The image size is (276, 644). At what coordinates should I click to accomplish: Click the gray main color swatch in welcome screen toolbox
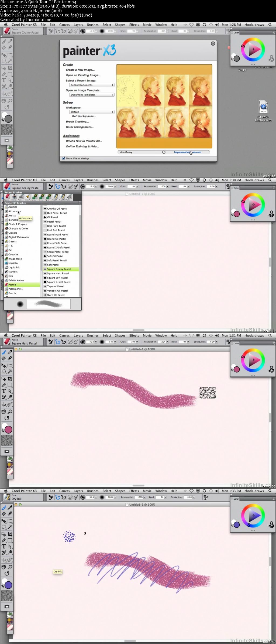8,119
